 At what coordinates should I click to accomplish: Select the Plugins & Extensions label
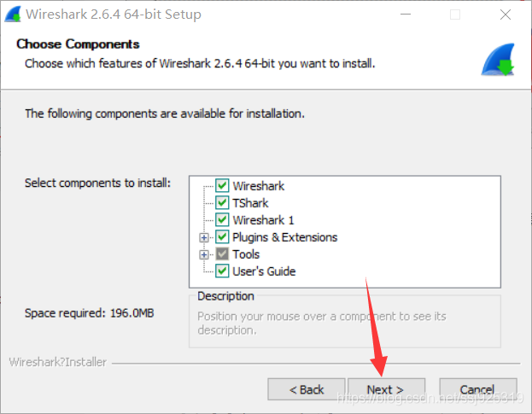(285, 237)
